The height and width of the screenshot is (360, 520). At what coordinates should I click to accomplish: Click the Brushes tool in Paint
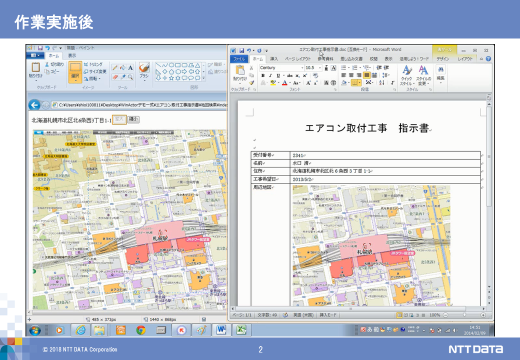pos(144,71)
